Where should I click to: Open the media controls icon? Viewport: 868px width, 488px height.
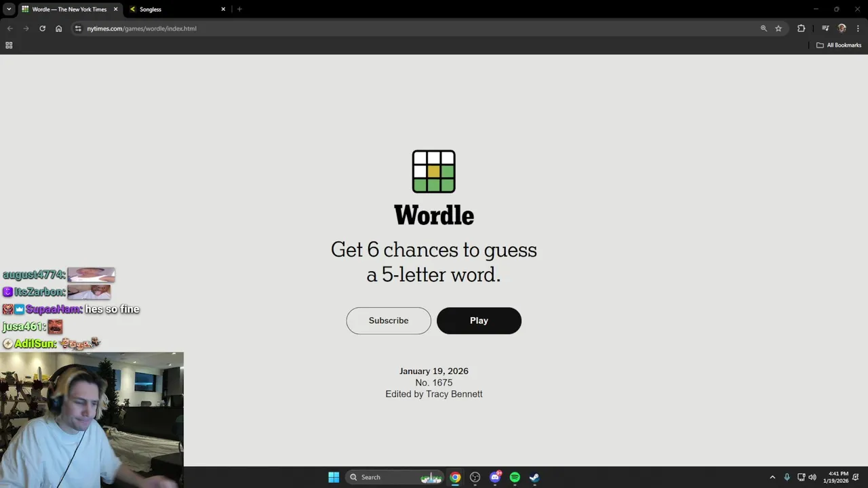click(825, 28)
